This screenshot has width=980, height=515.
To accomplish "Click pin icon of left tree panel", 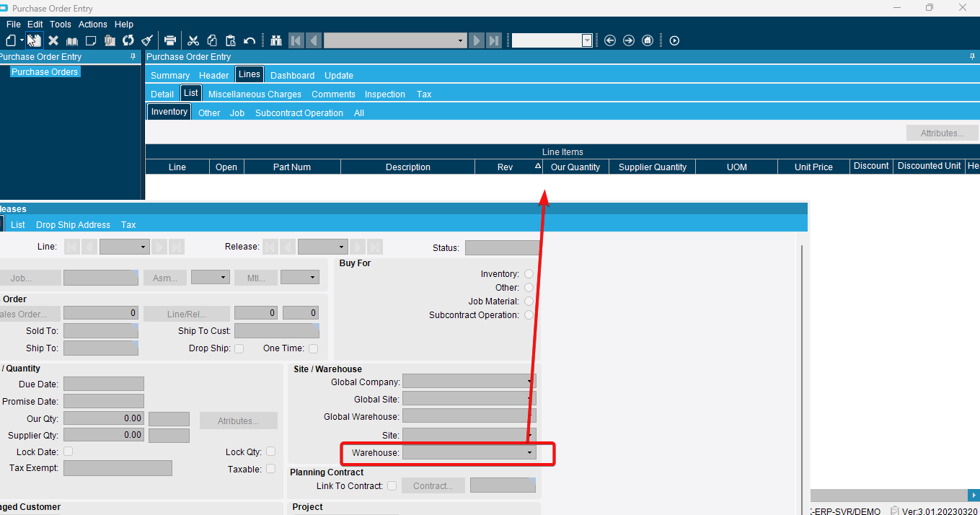I will point(133,56).
